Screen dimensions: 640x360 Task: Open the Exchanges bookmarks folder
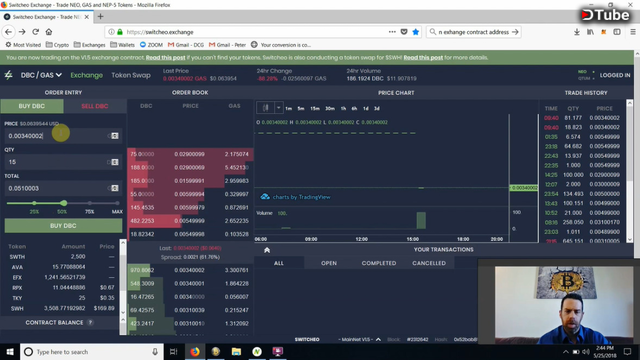(x=89, y=45)
